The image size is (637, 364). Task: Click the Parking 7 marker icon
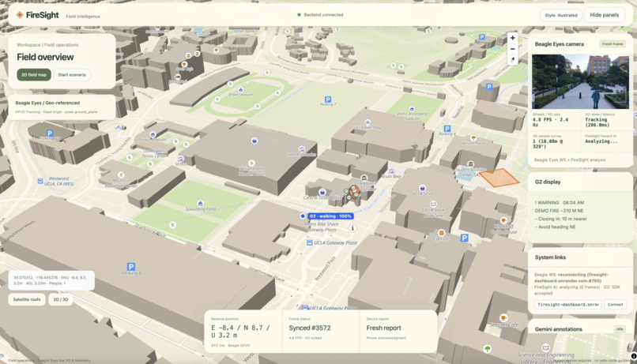328,99
